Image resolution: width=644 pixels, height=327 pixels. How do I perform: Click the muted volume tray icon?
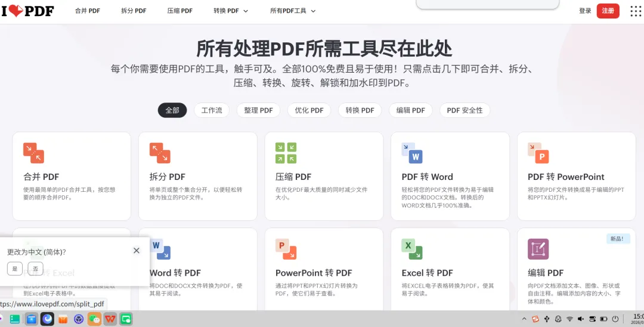pos(581,319)
